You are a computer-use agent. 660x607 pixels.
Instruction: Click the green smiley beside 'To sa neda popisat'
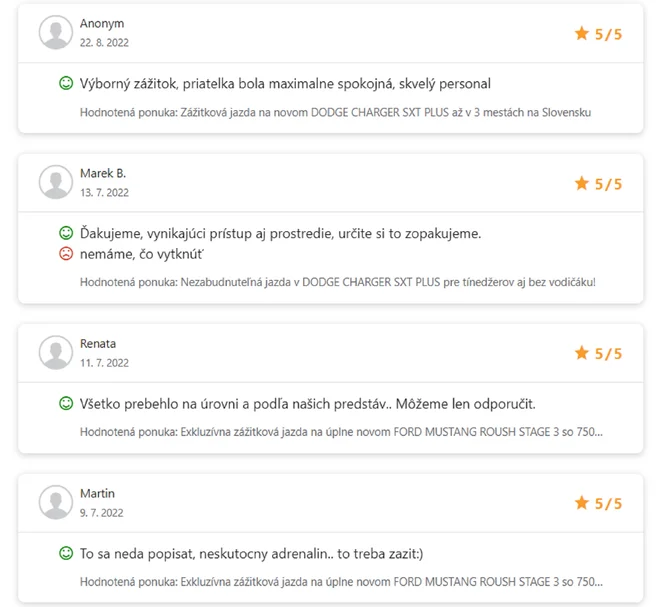(66, 553)
